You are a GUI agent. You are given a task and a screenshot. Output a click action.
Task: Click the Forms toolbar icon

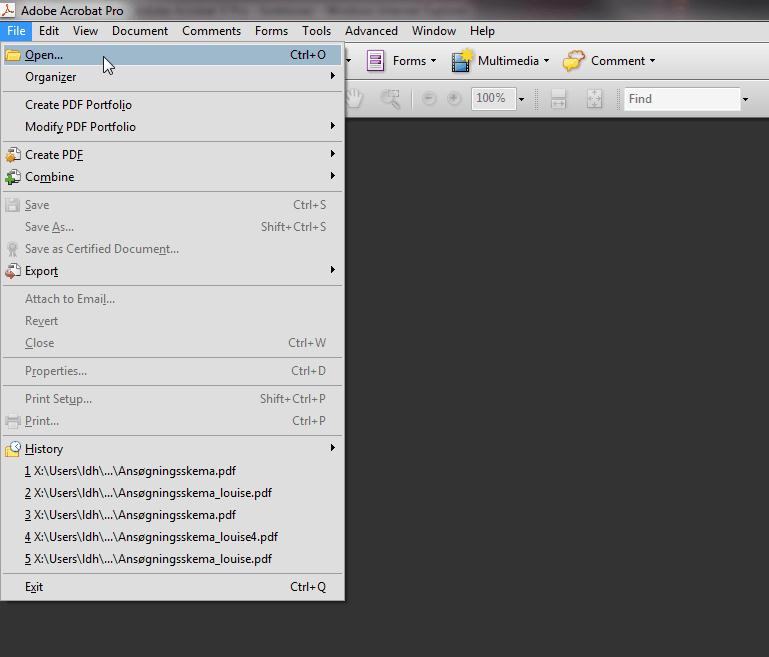pos(375,61)
